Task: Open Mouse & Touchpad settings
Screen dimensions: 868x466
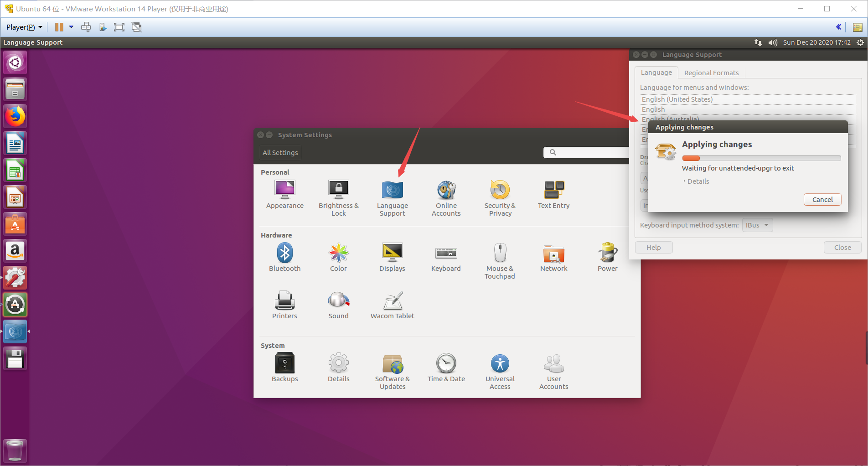Action: (x=500, y=261)
